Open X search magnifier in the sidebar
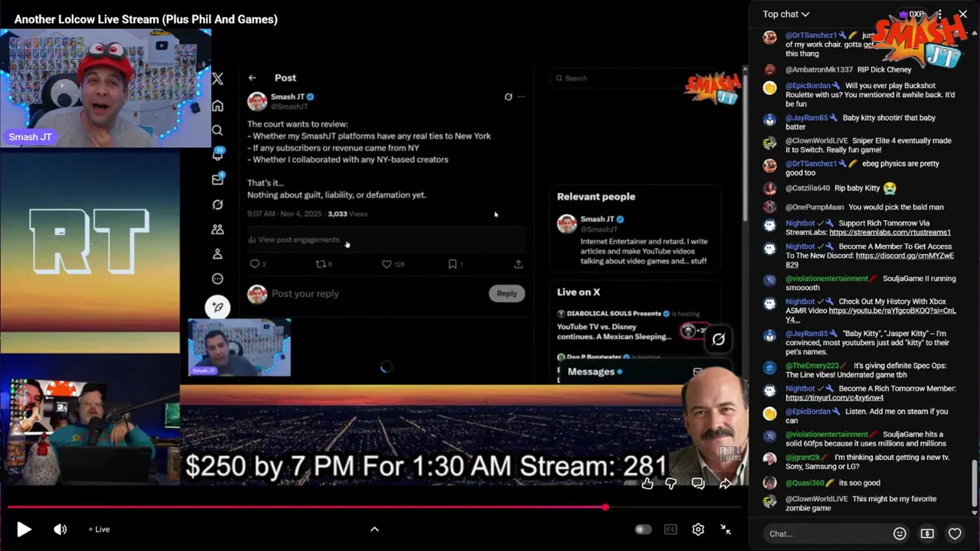The image size is (980, 551). click(217, 131)
